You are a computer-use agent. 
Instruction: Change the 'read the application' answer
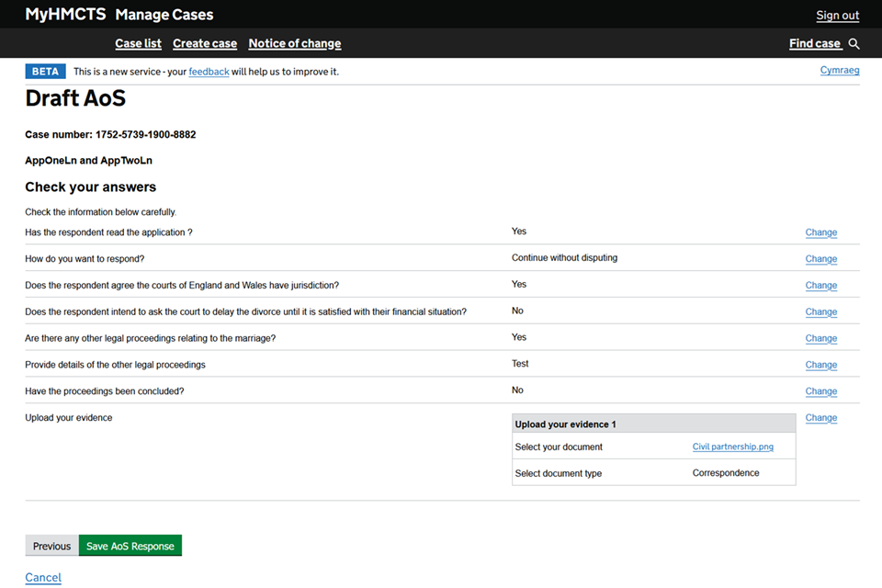820,232
